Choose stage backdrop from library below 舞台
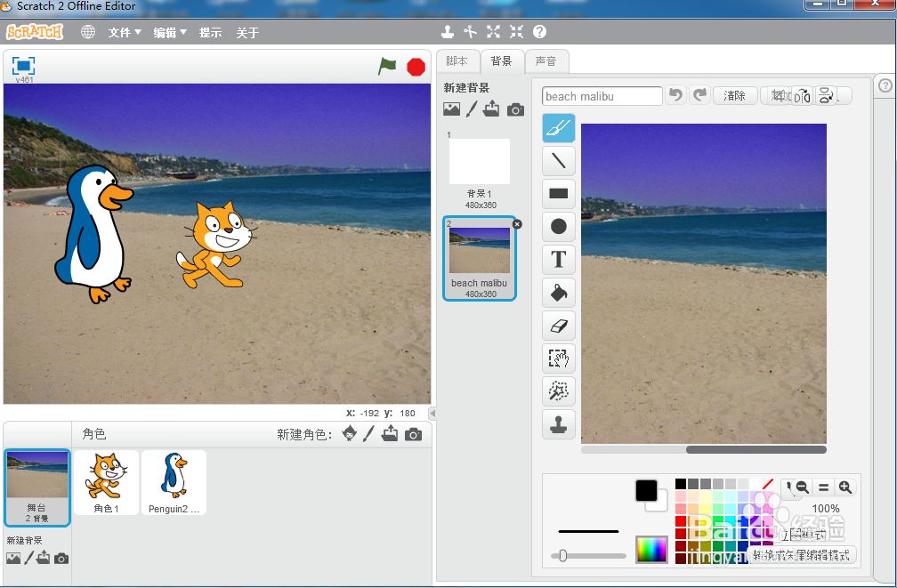897x588 pixels. 13,558
